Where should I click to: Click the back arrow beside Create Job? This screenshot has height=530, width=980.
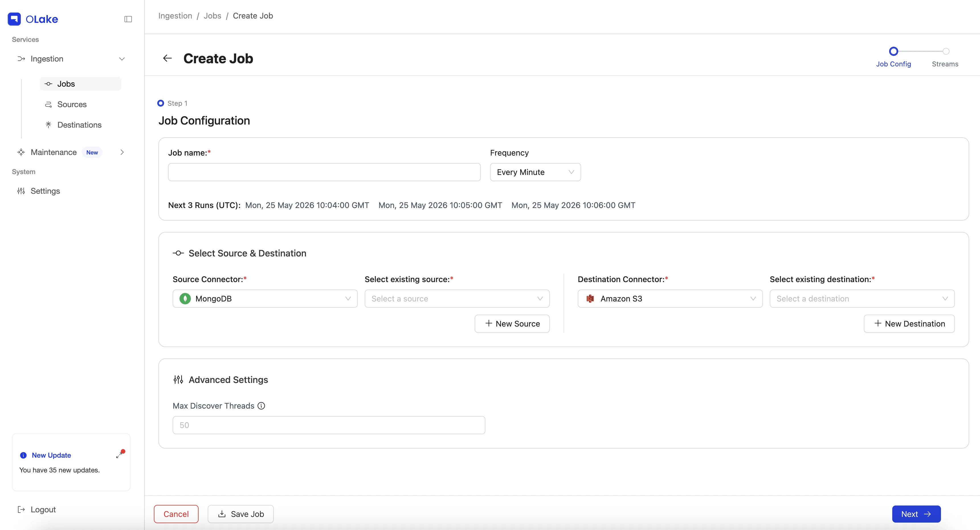click(x=168, y=58)
